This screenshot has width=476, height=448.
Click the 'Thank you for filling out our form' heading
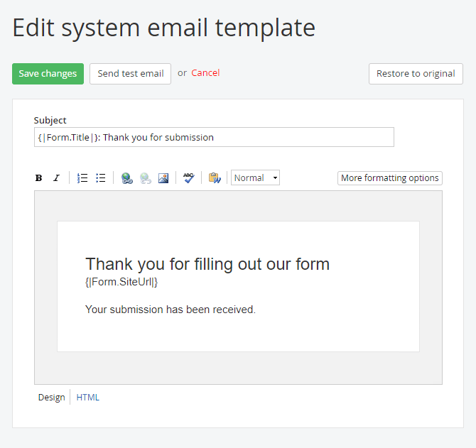(207, 264)
